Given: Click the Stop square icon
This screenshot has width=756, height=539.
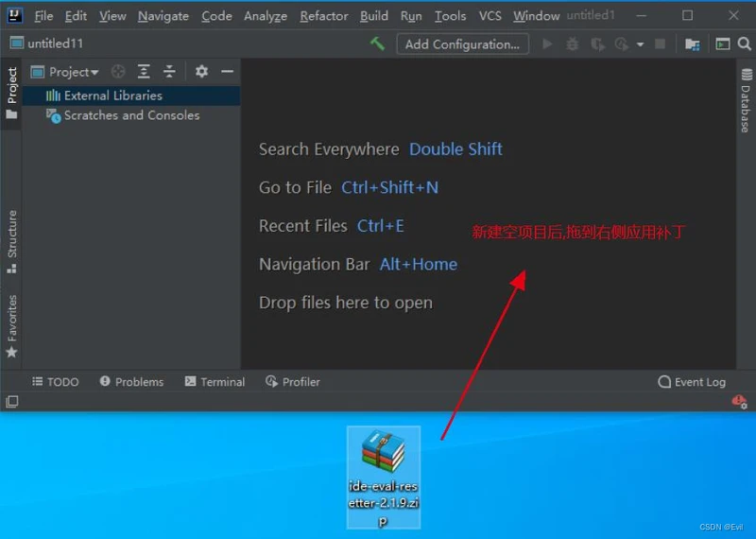Looking at the screenshot, I should [x=660, y=43].
